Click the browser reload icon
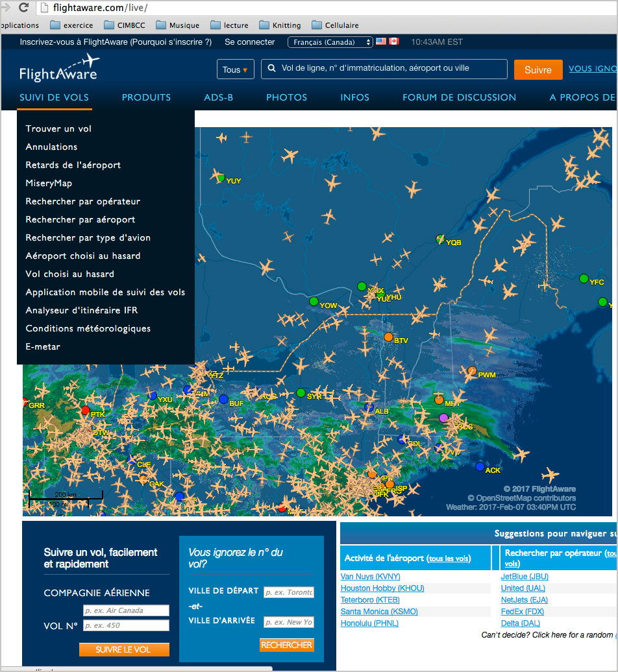Viewport: 618px width, 672px height. pyautogui.click(x=24, y=8)
